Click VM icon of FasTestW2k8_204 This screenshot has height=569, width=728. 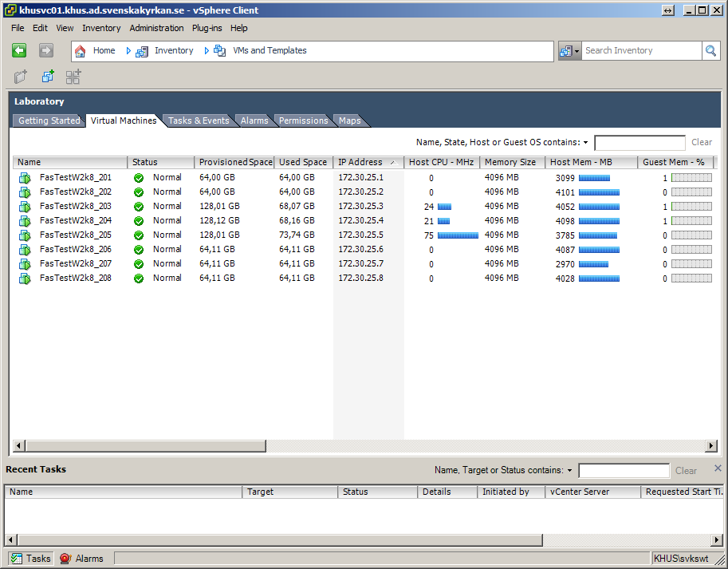tap(25, 221)
